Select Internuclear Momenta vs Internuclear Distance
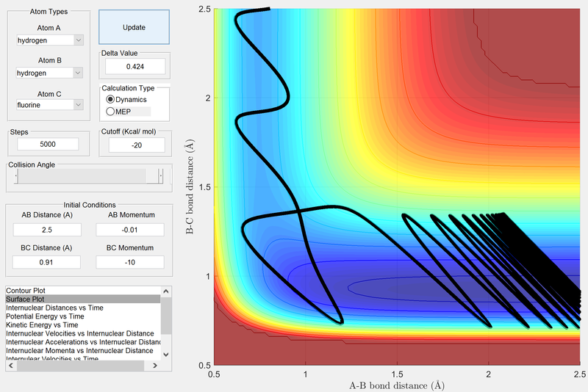This screenshot has width=588, height=392. tap(83, 351)
